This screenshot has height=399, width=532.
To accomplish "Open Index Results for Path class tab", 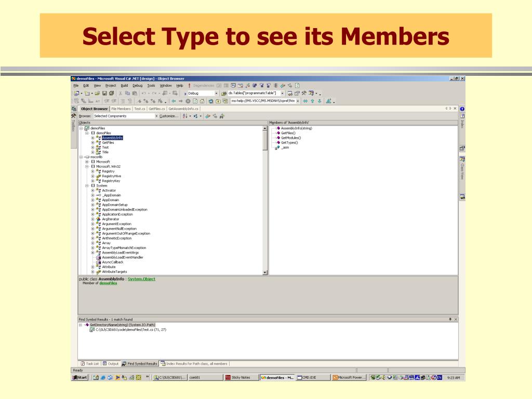I will pos(194,364).
